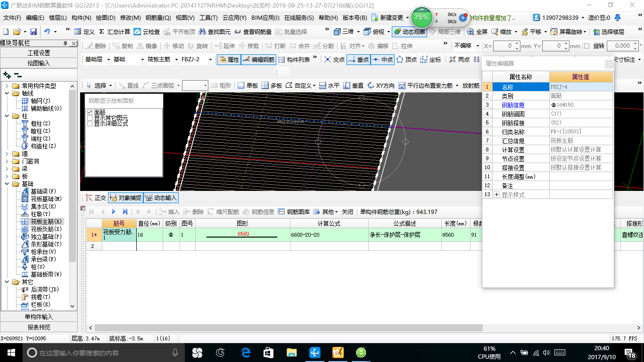
Task: Click 单构件输入 navigation button
Action: [39, 317]
